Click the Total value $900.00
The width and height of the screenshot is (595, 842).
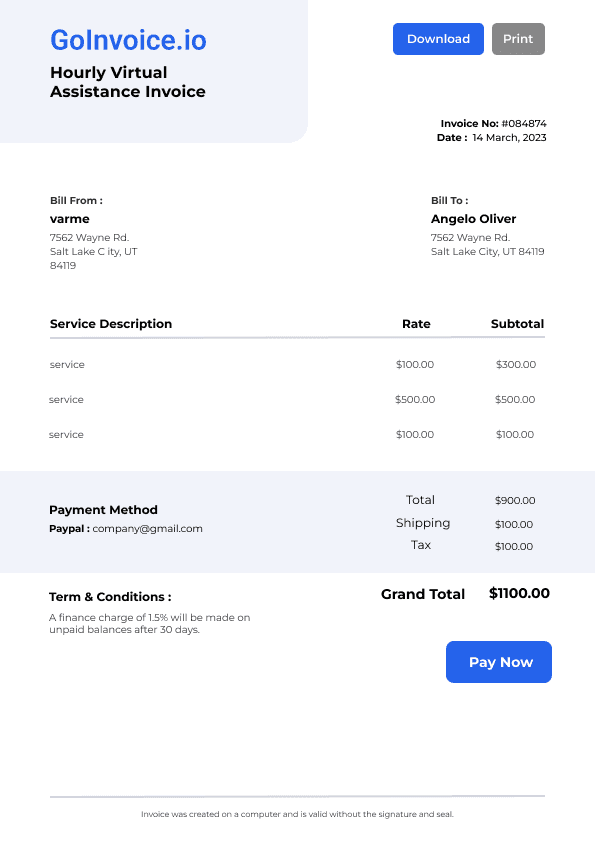click(x=515, y=500)
